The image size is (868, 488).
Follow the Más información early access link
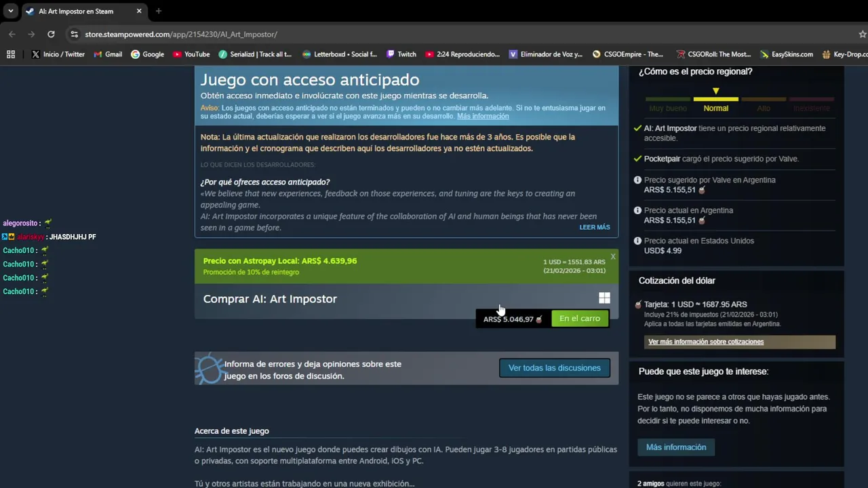[x=483, y=116]
